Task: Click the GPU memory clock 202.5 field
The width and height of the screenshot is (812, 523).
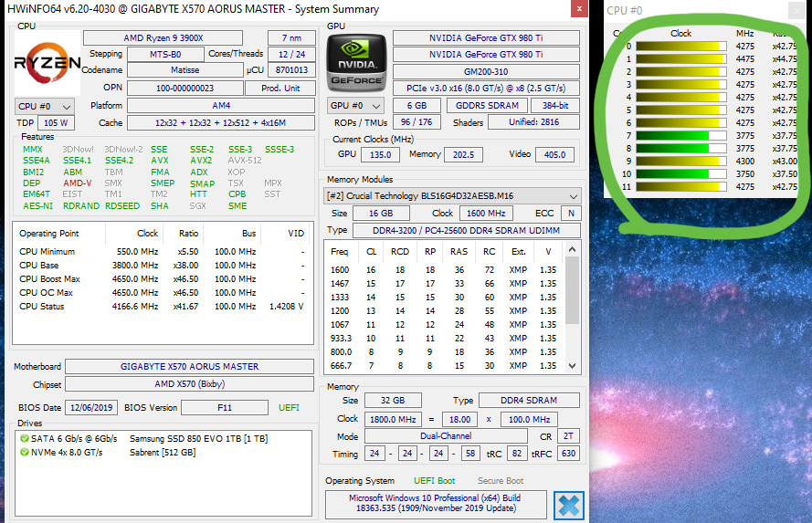Action: point(463,154)
